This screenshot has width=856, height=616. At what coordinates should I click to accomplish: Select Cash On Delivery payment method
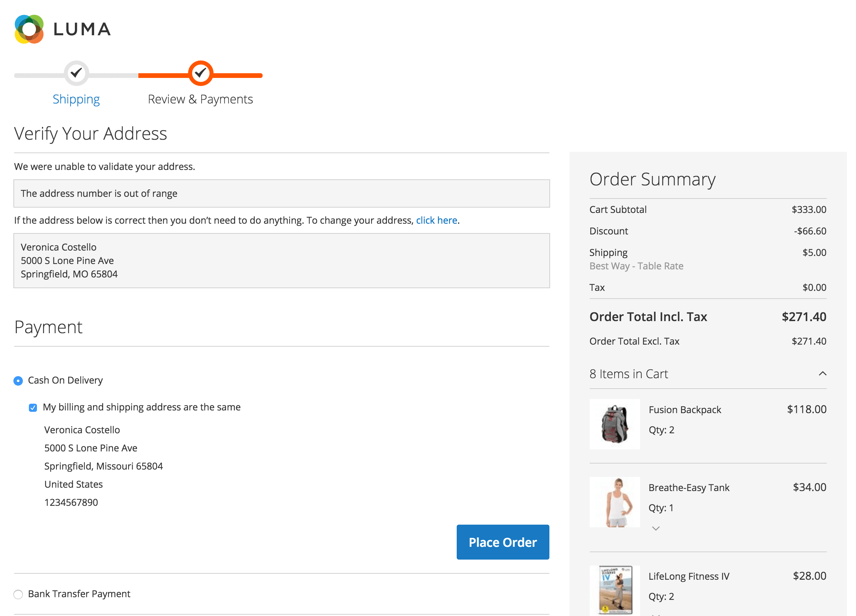18,381
